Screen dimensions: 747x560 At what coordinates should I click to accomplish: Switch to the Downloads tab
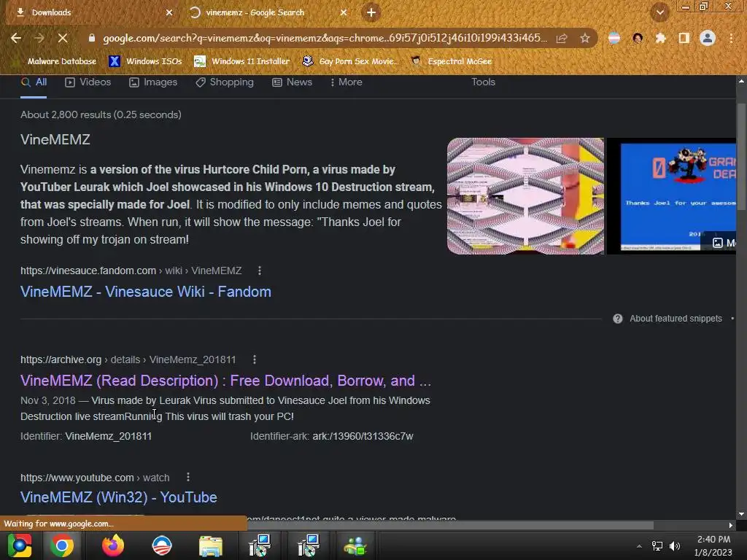(x=90, y=12)
